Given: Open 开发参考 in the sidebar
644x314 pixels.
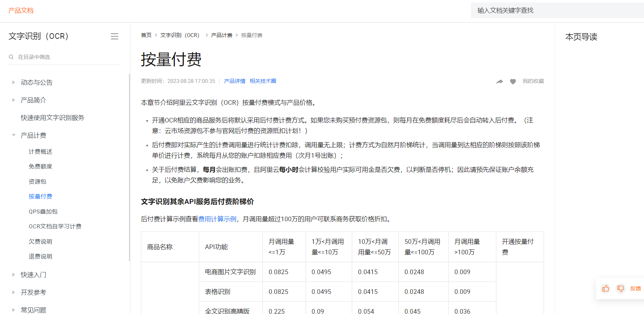Looking at the screenshot, I should (34, 292).
